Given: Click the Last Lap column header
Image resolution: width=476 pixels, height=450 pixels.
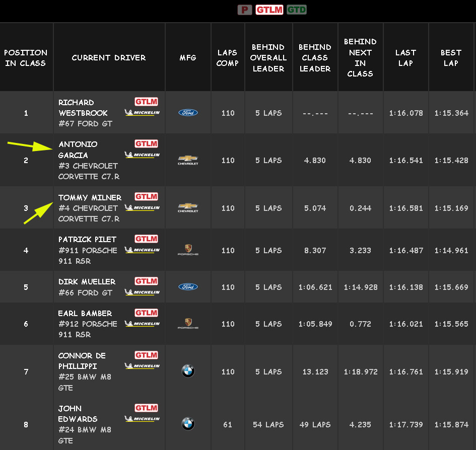Looking at the screenshot, I should (x=405, y=58).
